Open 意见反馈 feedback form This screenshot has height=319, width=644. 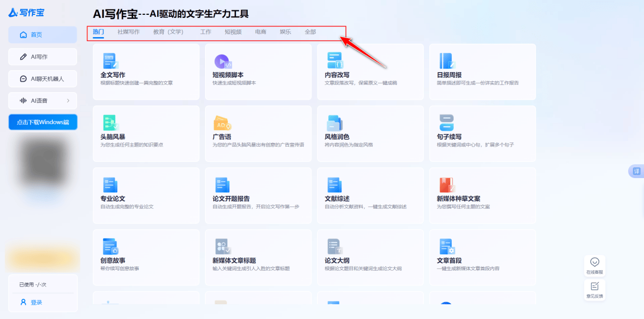coord(595,289)
